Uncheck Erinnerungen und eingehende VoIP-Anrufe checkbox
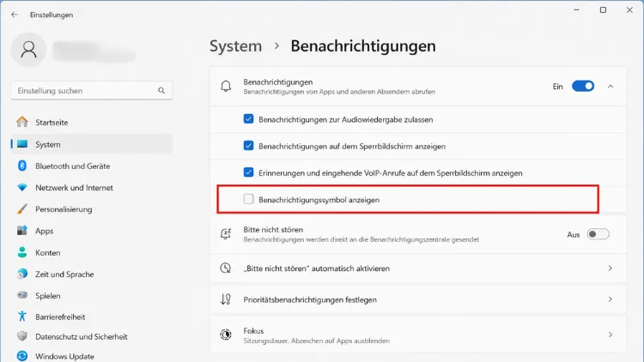Viewport: 644px width, 362px height. pos(248,172)
